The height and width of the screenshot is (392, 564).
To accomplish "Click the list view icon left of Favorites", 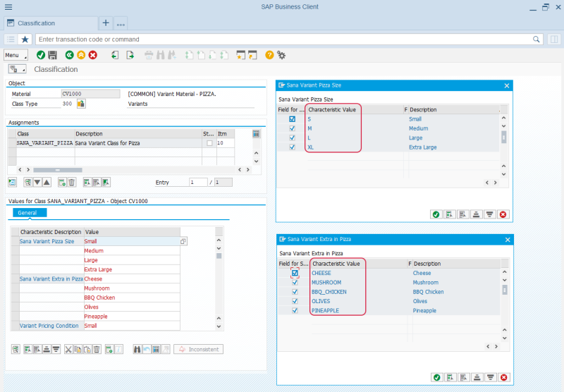I will click(11, 39).
